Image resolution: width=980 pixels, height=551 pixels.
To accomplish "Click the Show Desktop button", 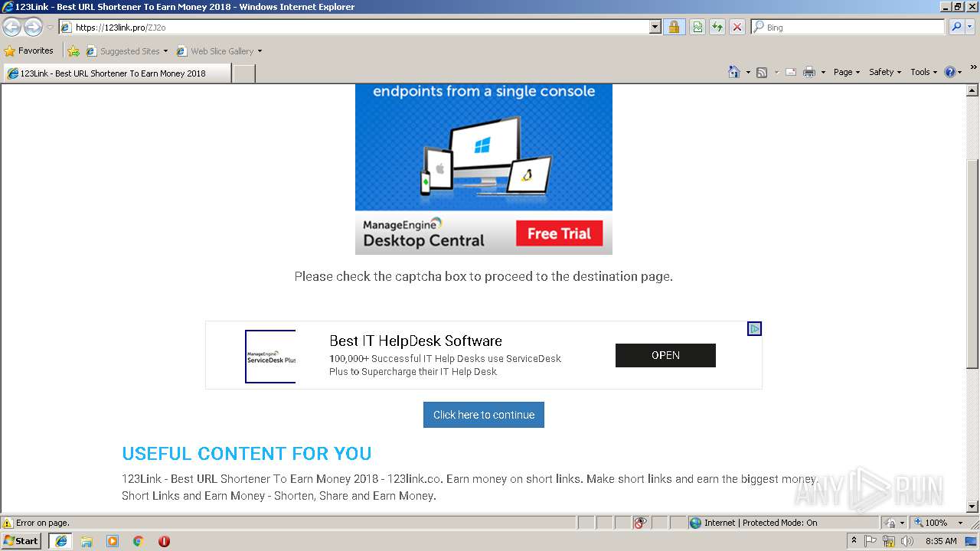I will (972, 541).
